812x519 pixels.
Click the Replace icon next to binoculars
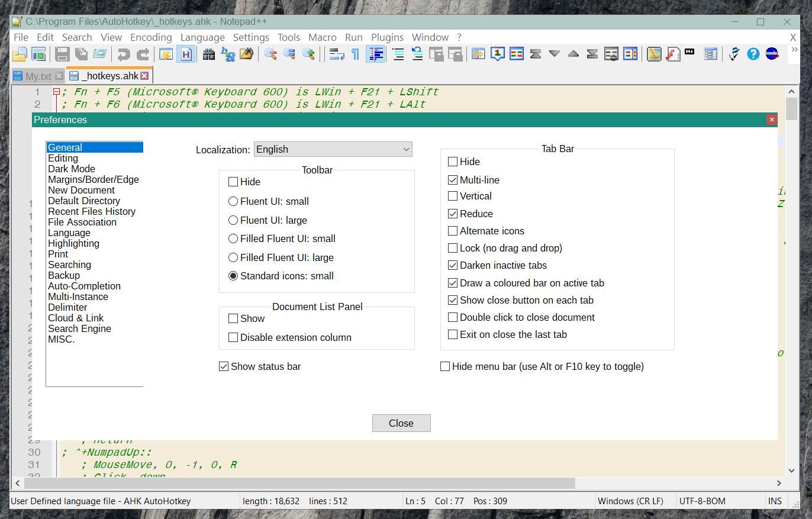228,54
